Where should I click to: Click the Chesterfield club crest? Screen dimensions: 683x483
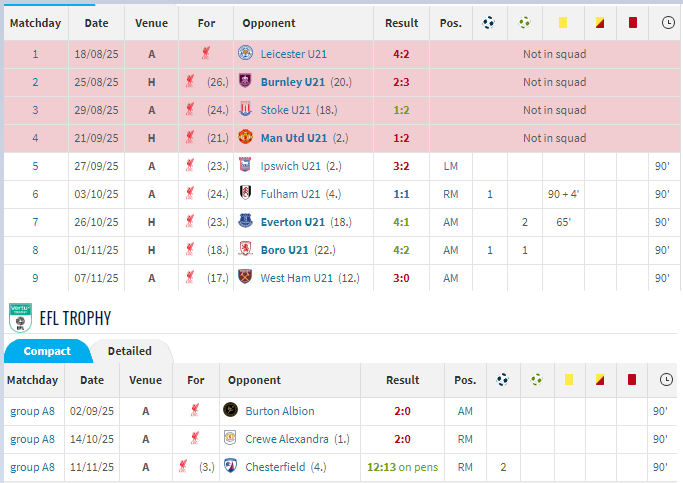tap(230, 466)
